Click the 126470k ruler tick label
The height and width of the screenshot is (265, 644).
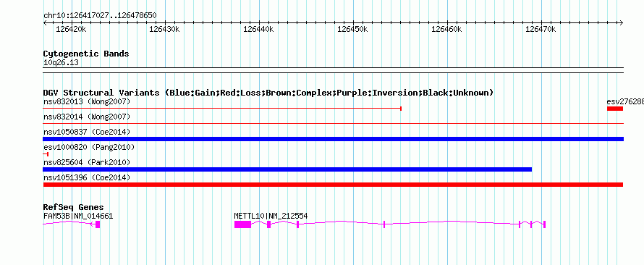tap(541, 29)
